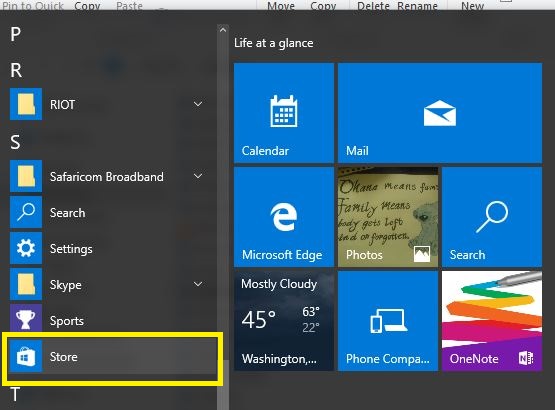The image size is (555, 410).
Task: Open the Mail tile
Action: pos(440,113)
